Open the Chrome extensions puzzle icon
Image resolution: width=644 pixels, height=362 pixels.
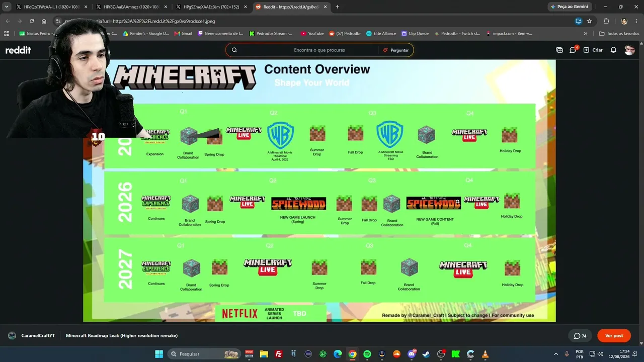coord(606,21)
